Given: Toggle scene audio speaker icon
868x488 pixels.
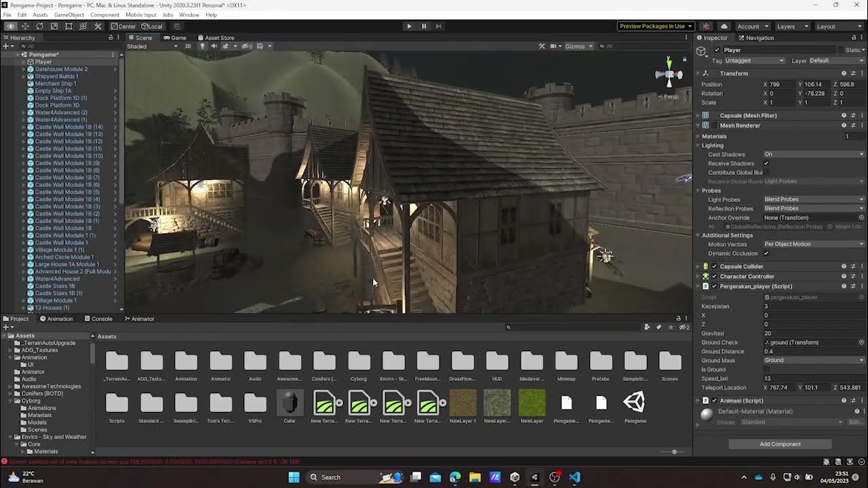Looking at the screenshot, I should (x=214, y=46).
